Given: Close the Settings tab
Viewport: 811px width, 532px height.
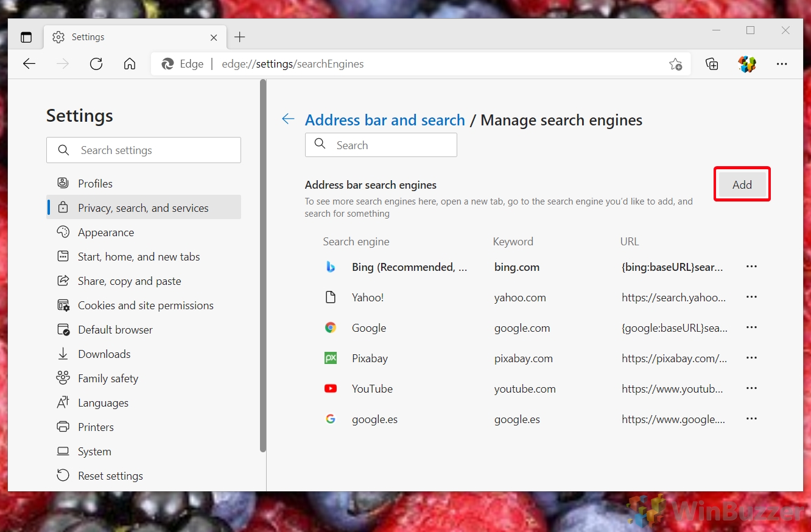Looking at the screenshot, I should click(214, 37).
